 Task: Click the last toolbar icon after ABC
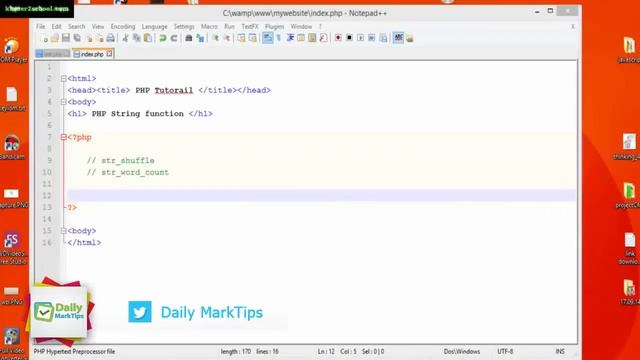click(x=410, y=38)
